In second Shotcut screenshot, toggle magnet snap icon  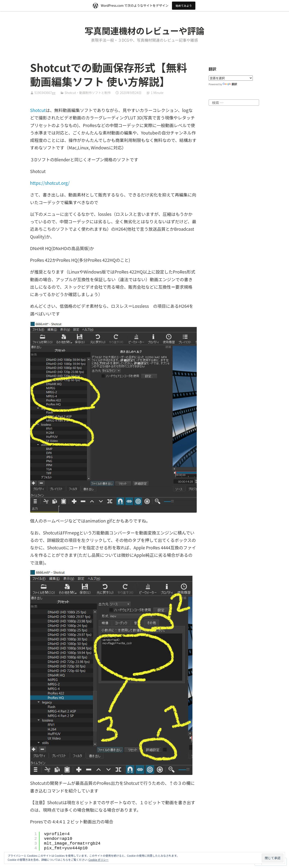coord(130,769)
